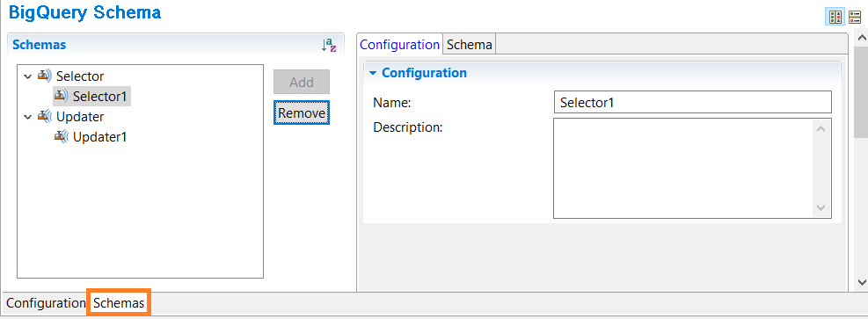Click the disabled Add button
Image resolution: width=868 pixels, height=319 pixels.
302,82
